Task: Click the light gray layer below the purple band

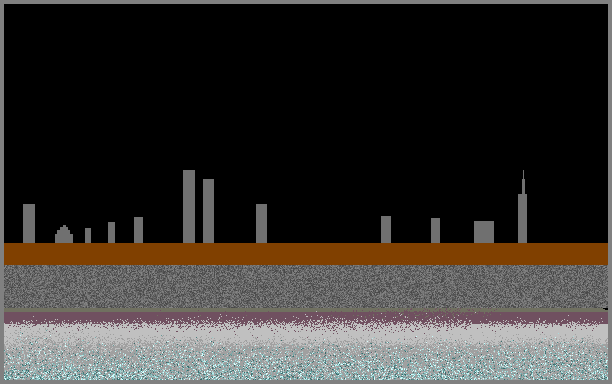Action: [x=306, y=333]
